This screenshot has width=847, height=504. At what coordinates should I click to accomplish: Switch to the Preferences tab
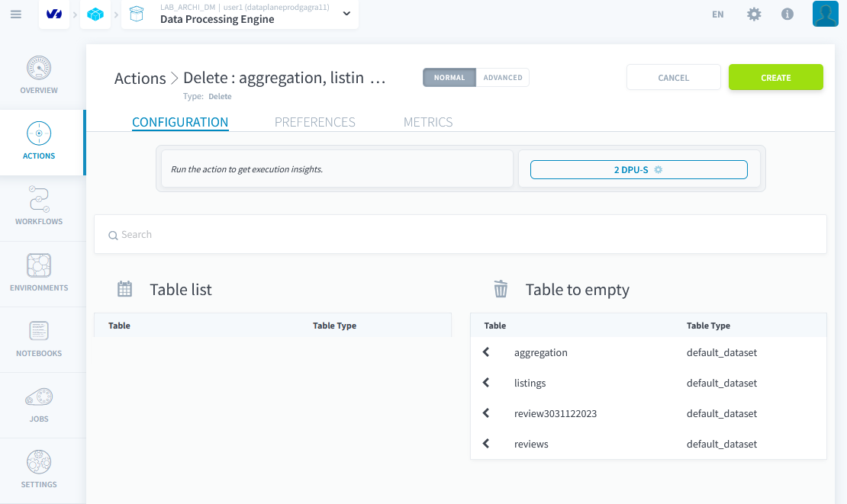click(x=314, y=122)
